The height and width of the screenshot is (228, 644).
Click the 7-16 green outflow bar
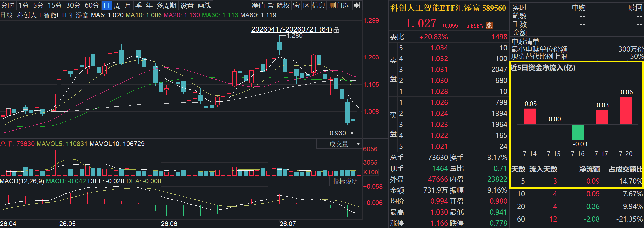[578, 132]
